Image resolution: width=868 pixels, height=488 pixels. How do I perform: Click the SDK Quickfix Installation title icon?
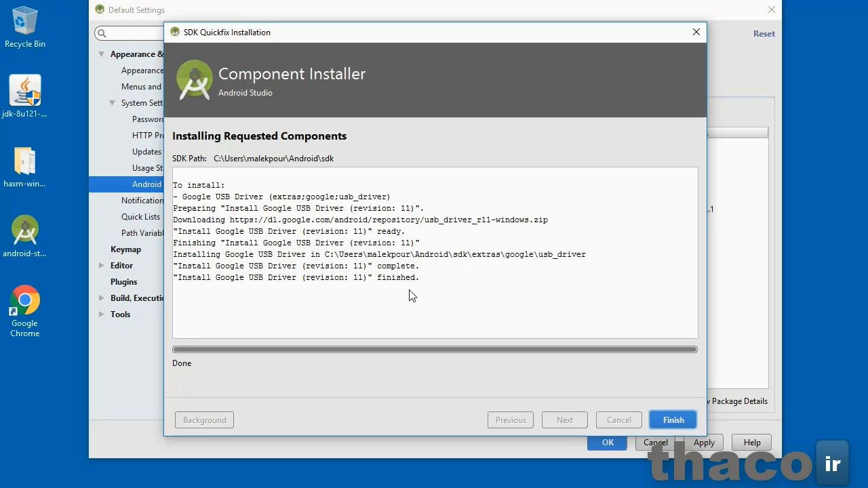pos(175,32)
